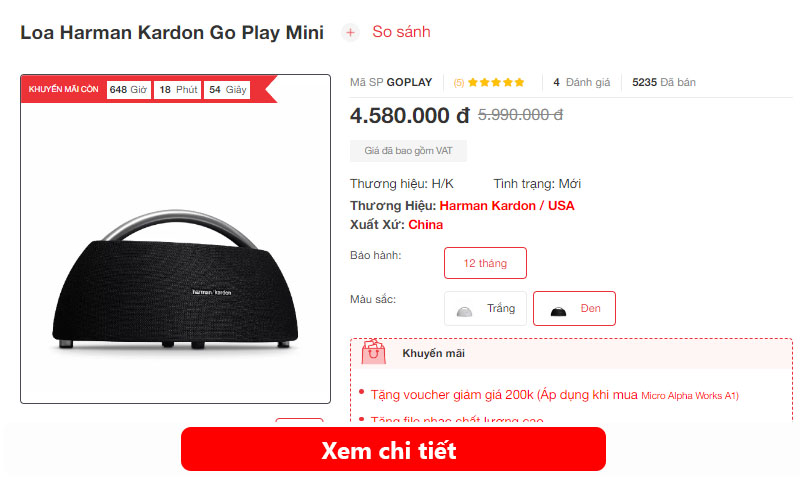Click the Micro Alpha Works A1 link
This screenshot has height=486, width=800.
click(x=688, y=396)
